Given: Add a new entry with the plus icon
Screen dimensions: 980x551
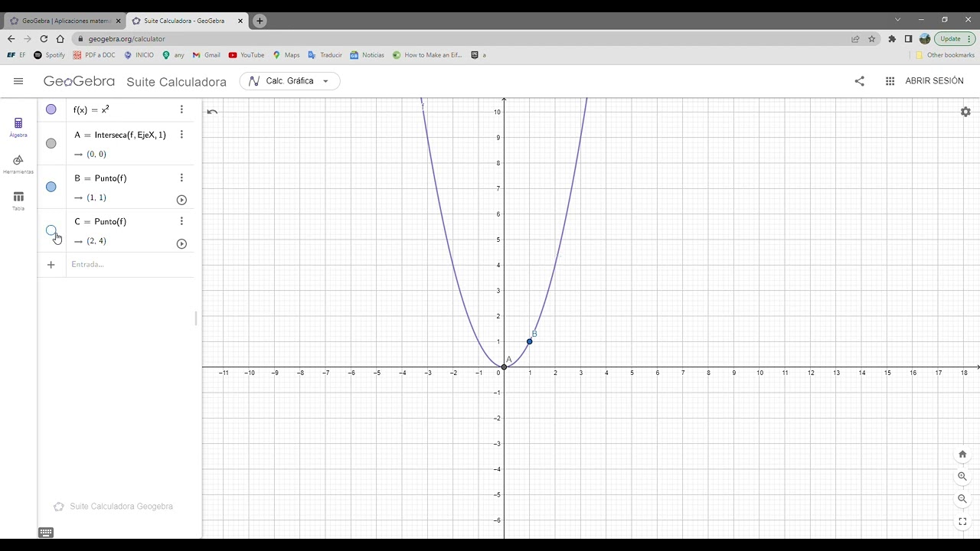Looking at the screenshot, I should 51,265.
